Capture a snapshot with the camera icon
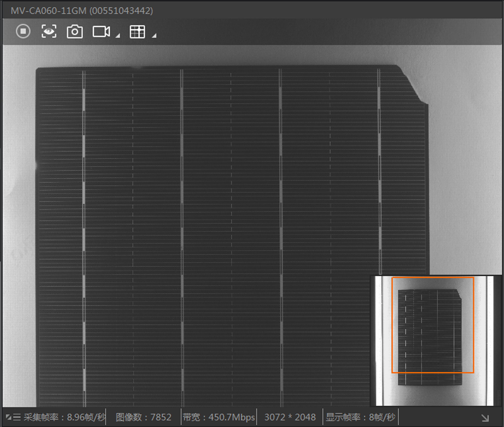 (75, 32)
